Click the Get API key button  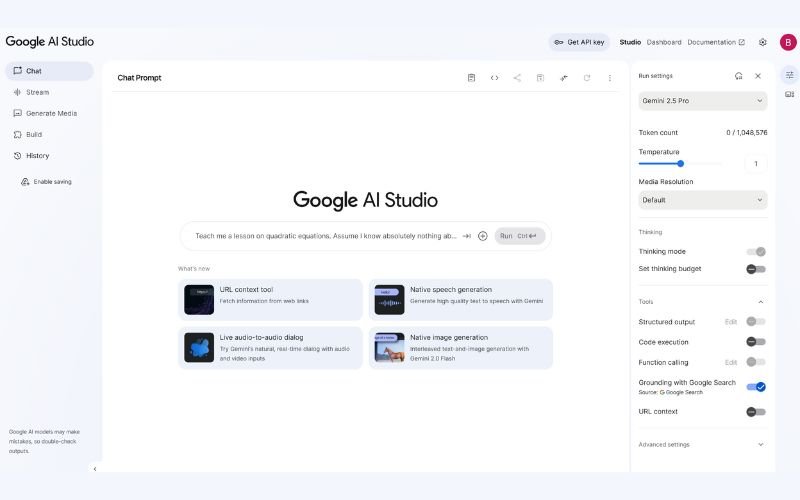579,42
